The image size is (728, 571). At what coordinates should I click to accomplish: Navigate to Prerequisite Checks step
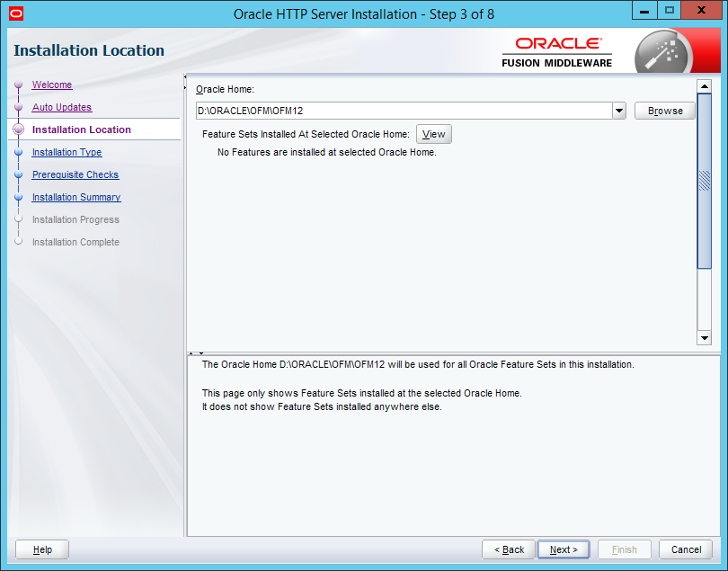(x=75, y=174)
